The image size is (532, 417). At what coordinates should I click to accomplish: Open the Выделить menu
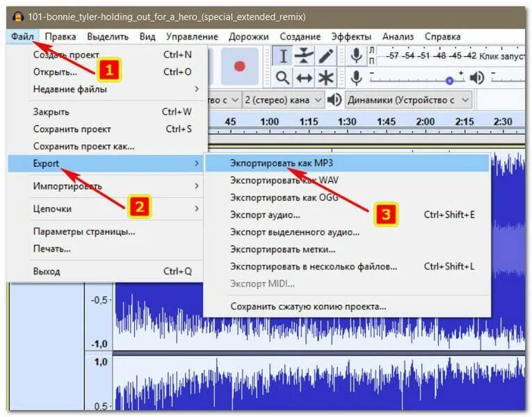(x=108, y=36)
